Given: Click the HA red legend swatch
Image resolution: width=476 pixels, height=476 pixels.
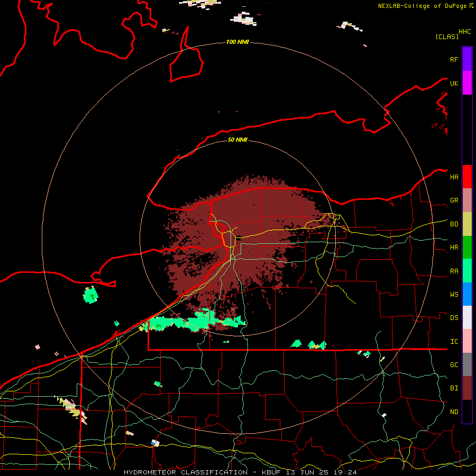Looking at the screenshot, I should [467, 177].
